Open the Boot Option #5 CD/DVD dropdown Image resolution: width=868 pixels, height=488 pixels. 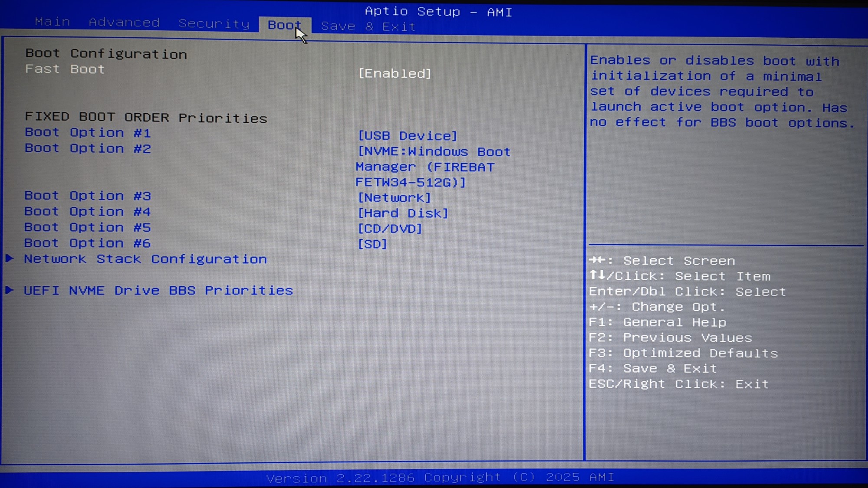click(x=389, y=229)
